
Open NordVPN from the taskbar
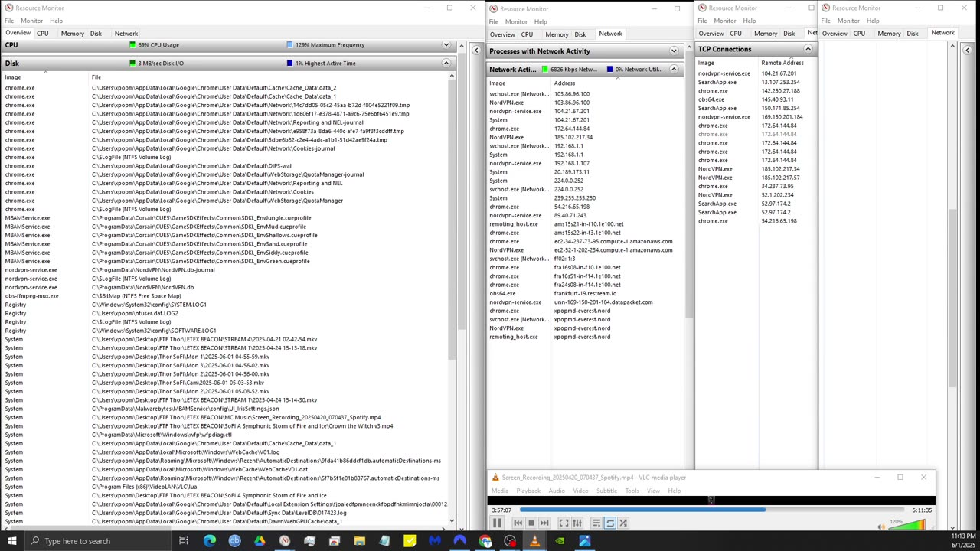coord(459,541)
